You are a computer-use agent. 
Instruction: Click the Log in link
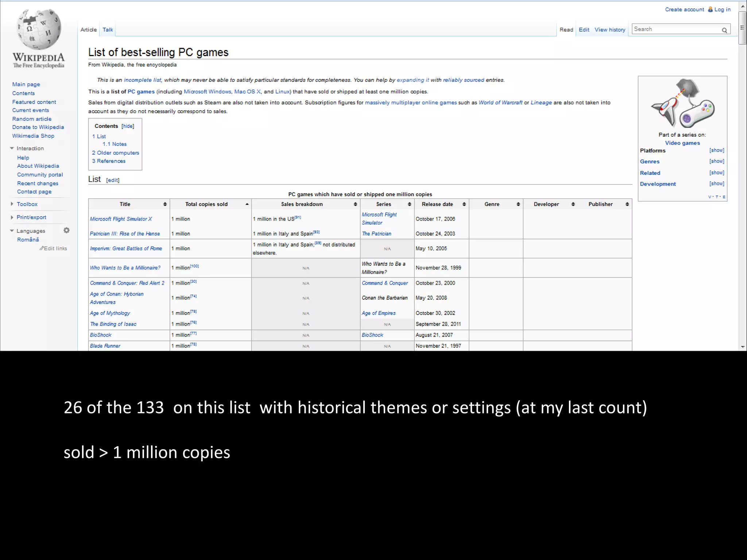(722, 9)
